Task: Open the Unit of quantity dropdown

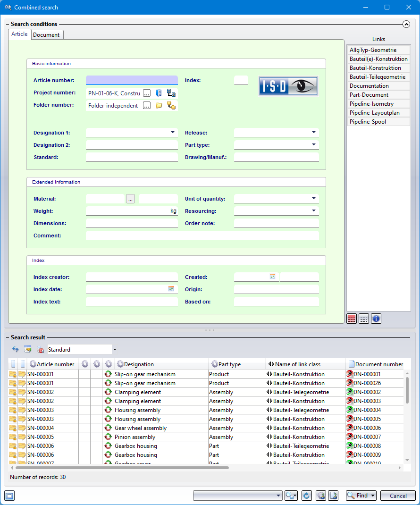Action: click(x=314, y=198)
